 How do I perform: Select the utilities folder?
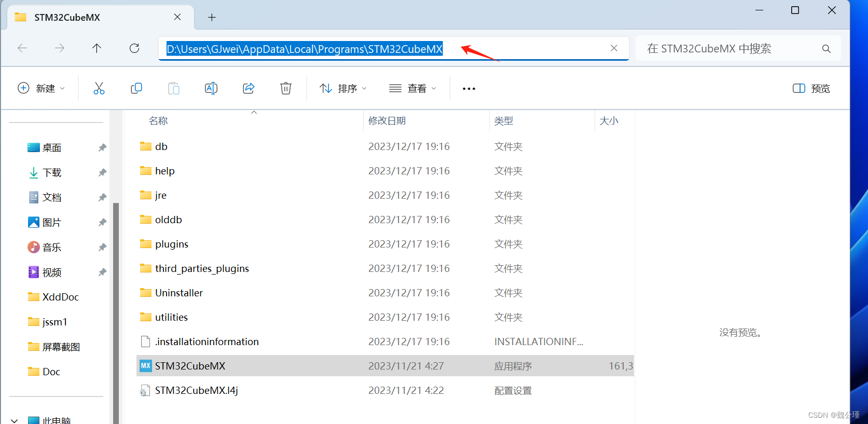164,317
